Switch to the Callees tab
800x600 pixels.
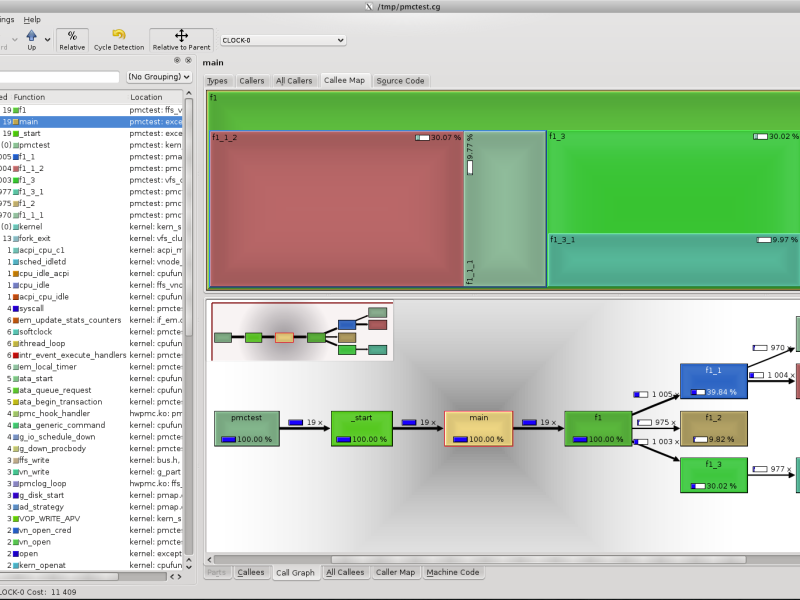tap(251, 572)
